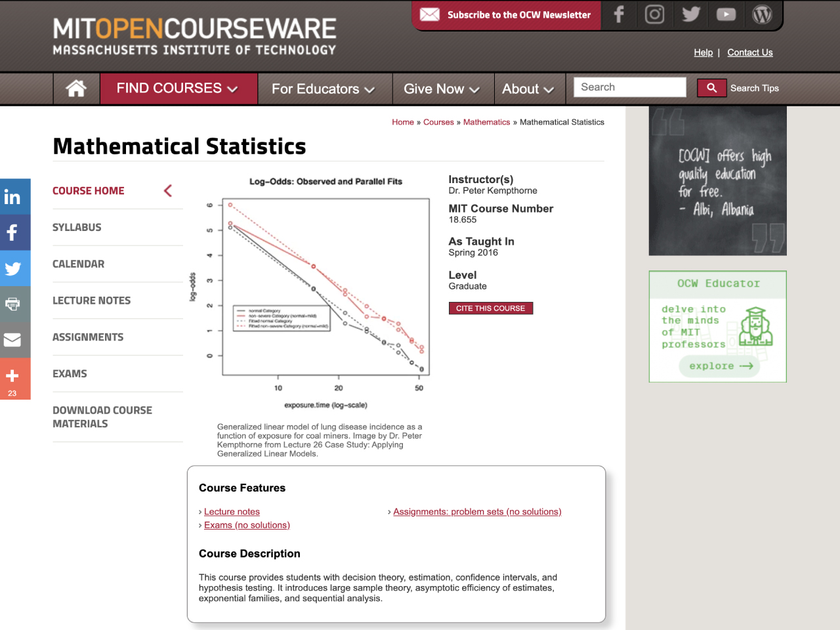
Task: Click the Log-Odds chart image
Action: click(308, 293)
